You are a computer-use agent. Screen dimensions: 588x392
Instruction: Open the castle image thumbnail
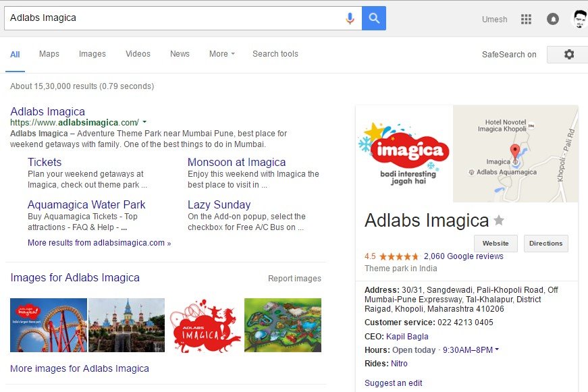[x=126, y=325]
